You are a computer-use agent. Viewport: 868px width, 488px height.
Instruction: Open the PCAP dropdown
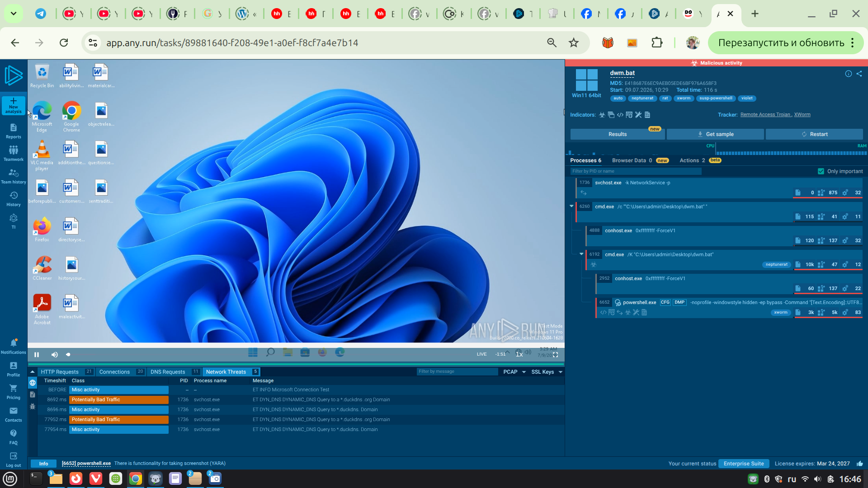tap(514, 372)
